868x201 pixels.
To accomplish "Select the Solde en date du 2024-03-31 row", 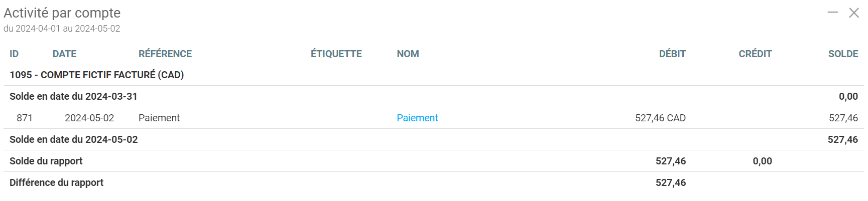I will click(x=73, y=96).
